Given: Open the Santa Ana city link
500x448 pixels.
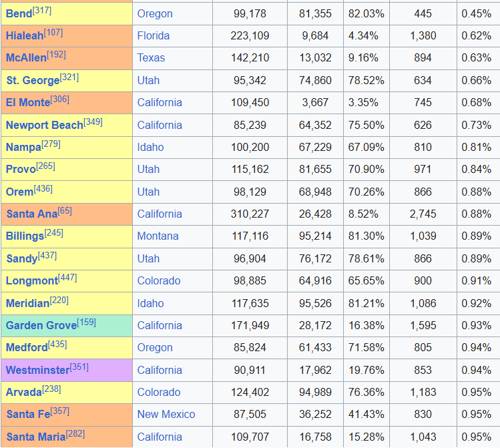Looking at the screenshot, I should coord(32,214).
